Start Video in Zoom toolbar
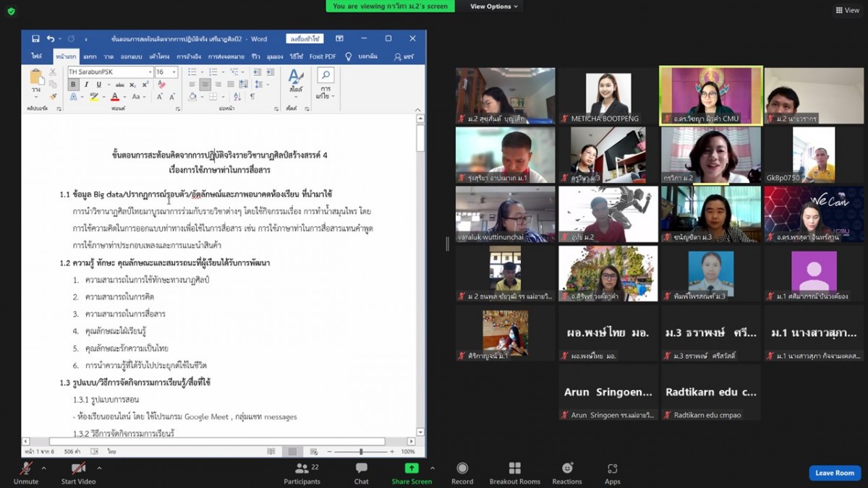The width and height of the screenshot is (868, 488). click(78, 473)
